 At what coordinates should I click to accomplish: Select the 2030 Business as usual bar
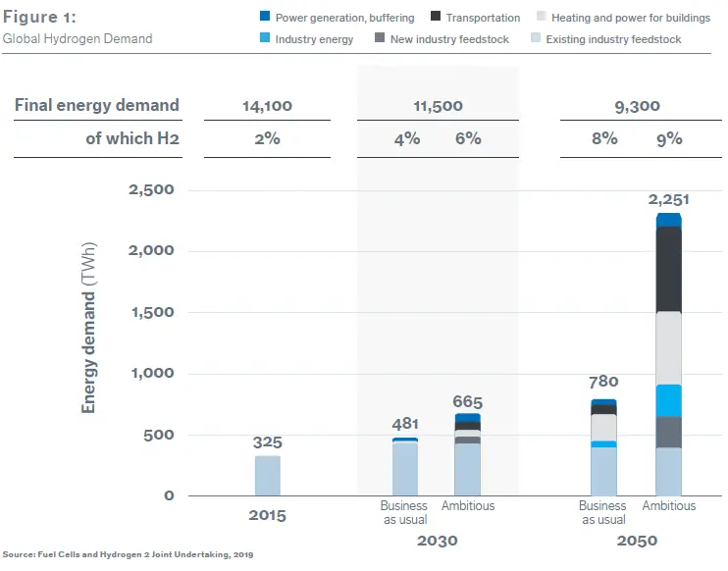pos(404,467)
